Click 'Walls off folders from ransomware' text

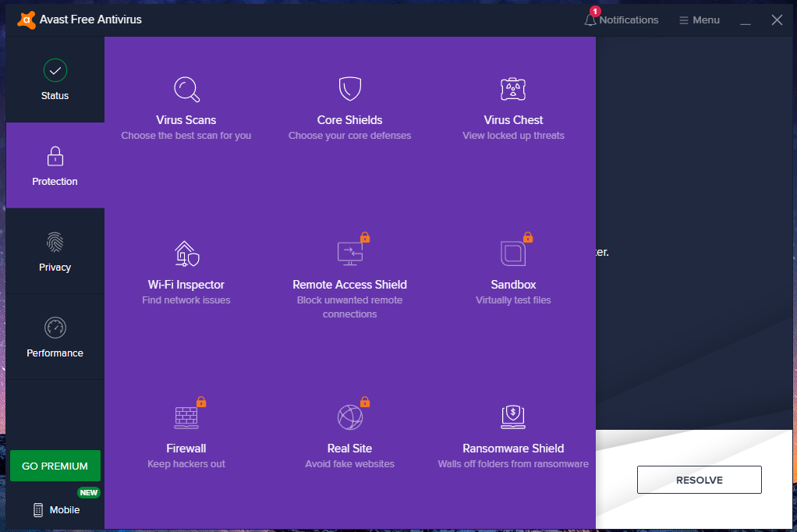coord(513,464)
